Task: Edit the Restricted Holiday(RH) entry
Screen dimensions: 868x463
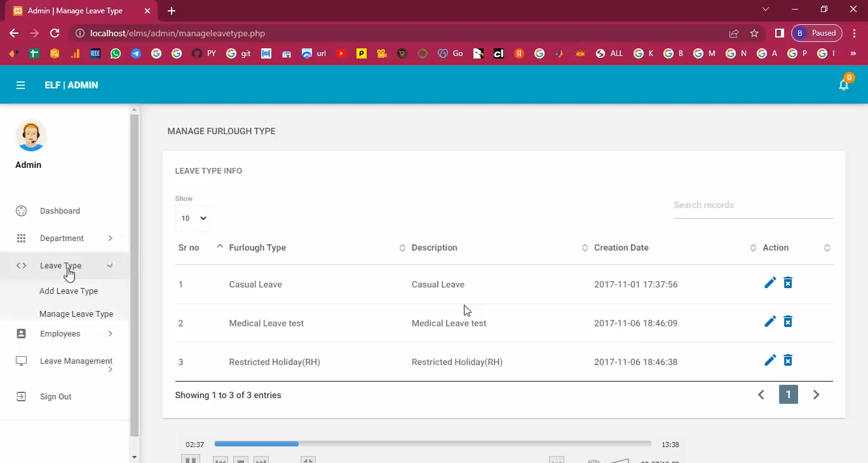Action: 770,361
